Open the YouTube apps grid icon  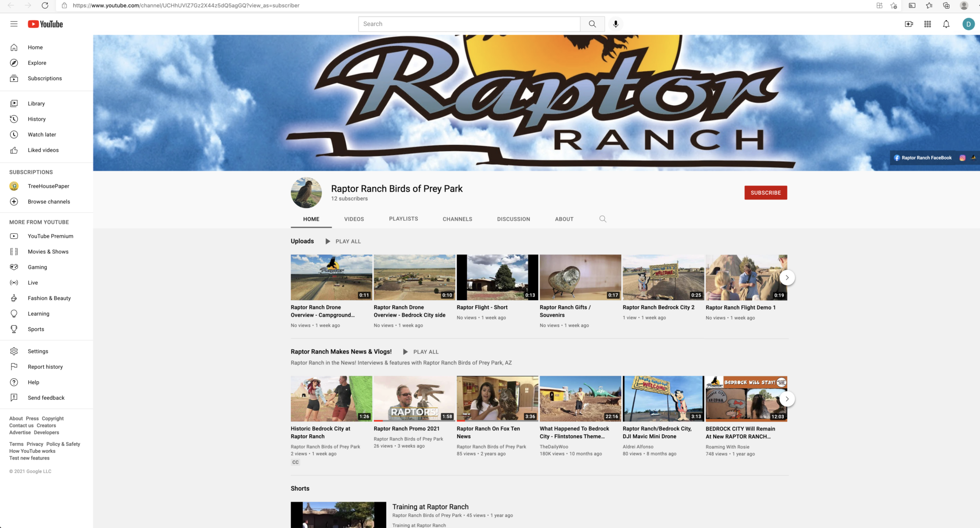(927, 24)
